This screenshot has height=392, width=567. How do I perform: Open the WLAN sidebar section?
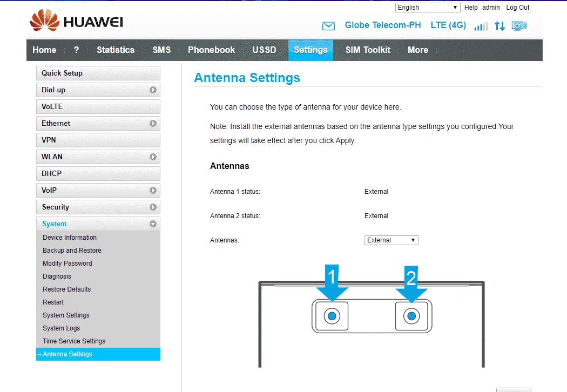tap(98, 157)
